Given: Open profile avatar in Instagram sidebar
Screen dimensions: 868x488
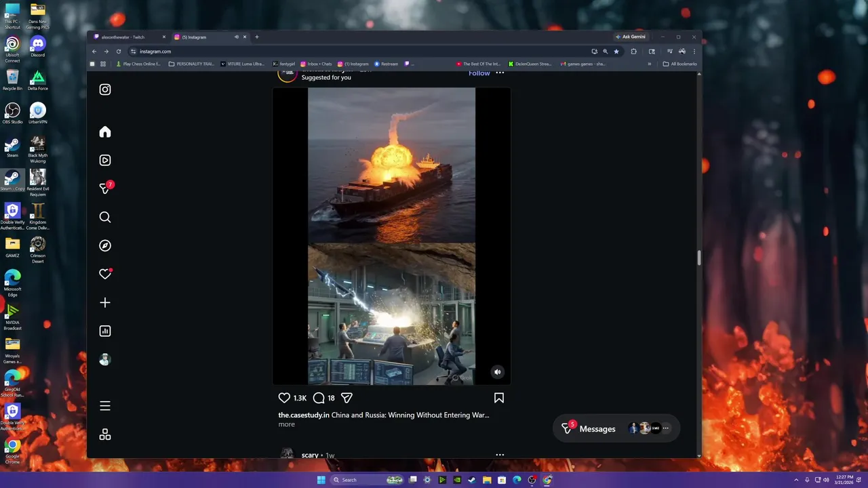Looking at the screenshot, I should click(x=105, y=359).
